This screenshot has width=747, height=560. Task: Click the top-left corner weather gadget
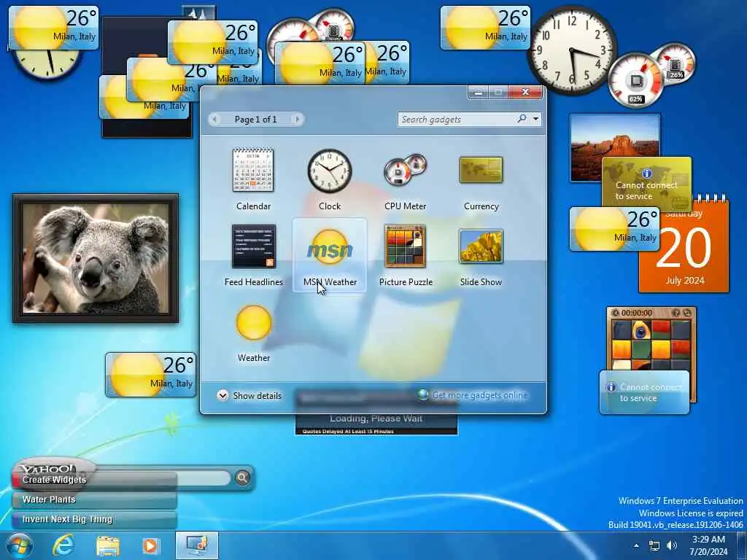pos(53,28)
